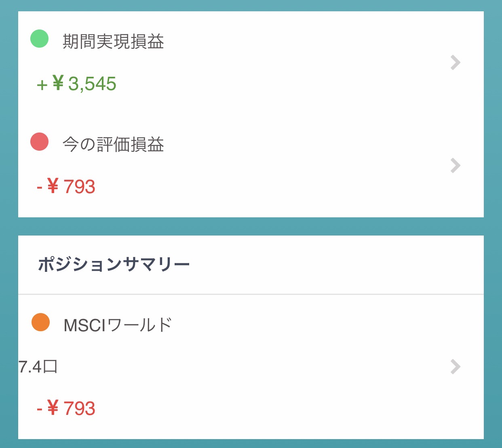Viewport: 502px width, 448px height.
Task: Open the MSCIワールド position name
Action: click(x=118, y=325)
